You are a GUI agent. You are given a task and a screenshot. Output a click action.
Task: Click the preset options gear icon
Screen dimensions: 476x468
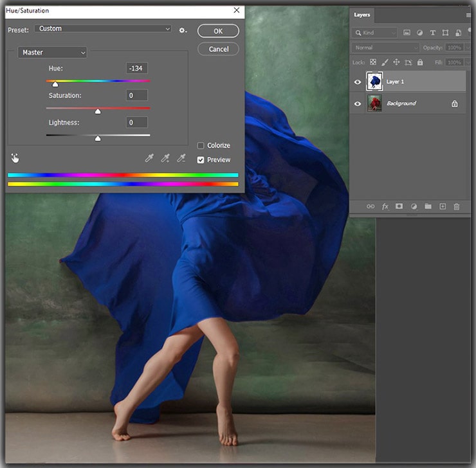point(182,30)
